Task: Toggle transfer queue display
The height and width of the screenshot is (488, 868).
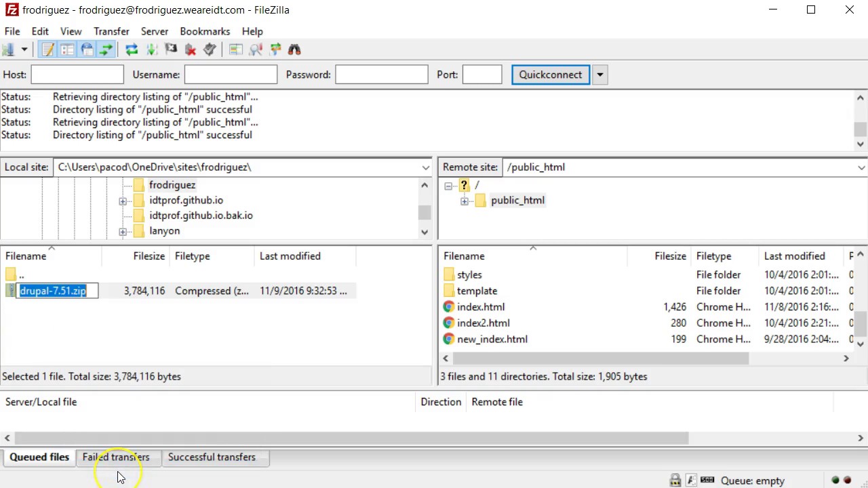Action: (x=106, y=49)
